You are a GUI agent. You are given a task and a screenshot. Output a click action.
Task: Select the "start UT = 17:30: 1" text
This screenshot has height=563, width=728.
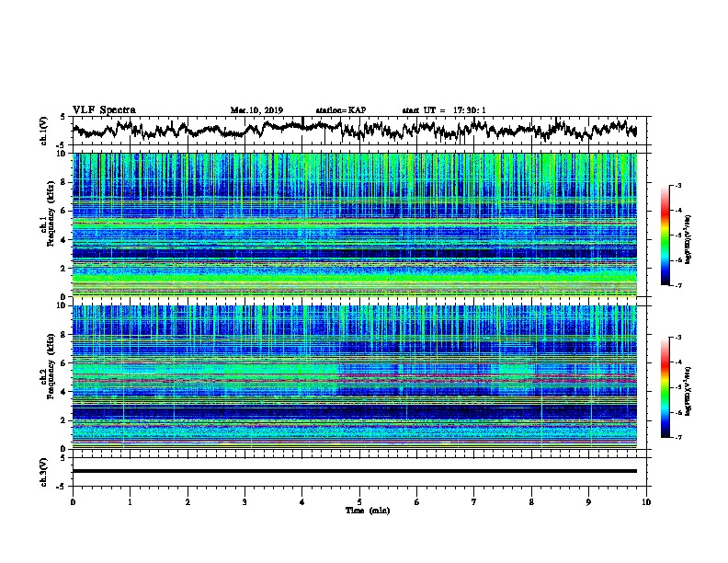pyautogui.click(x=444, y=110)
